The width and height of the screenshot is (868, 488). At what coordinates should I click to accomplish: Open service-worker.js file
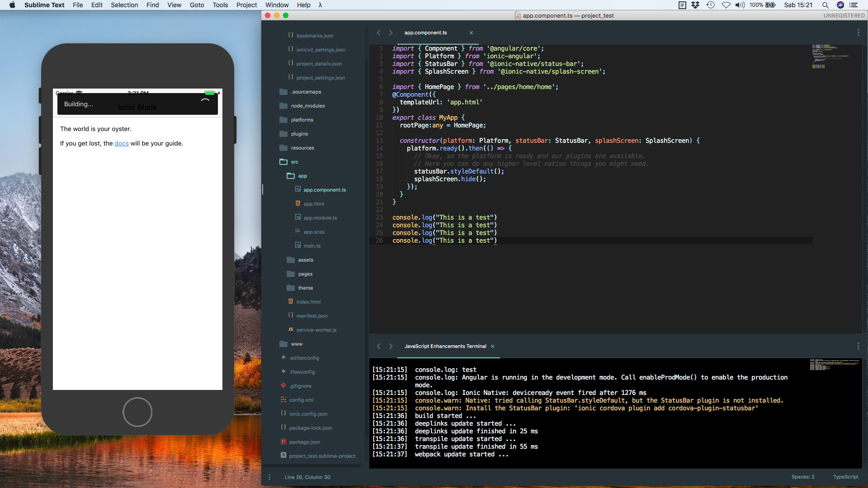pos(316,330)
